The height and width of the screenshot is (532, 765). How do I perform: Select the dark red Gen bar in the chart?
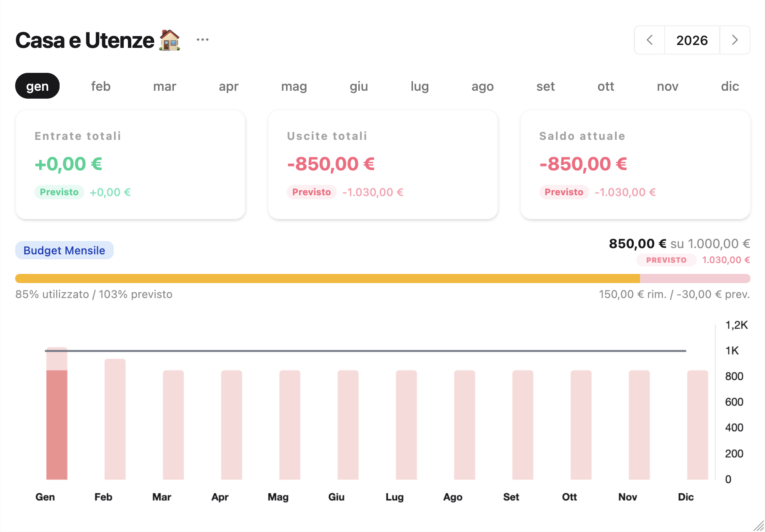[x=56, y=425]
